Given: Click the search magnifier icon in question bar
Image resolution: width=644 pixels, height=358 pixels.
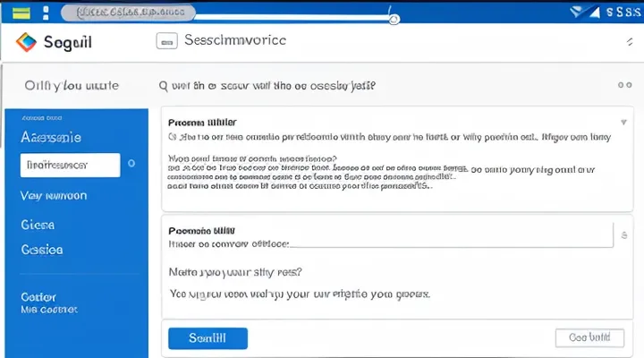Looking at the screenshot, I should (164, 87).
